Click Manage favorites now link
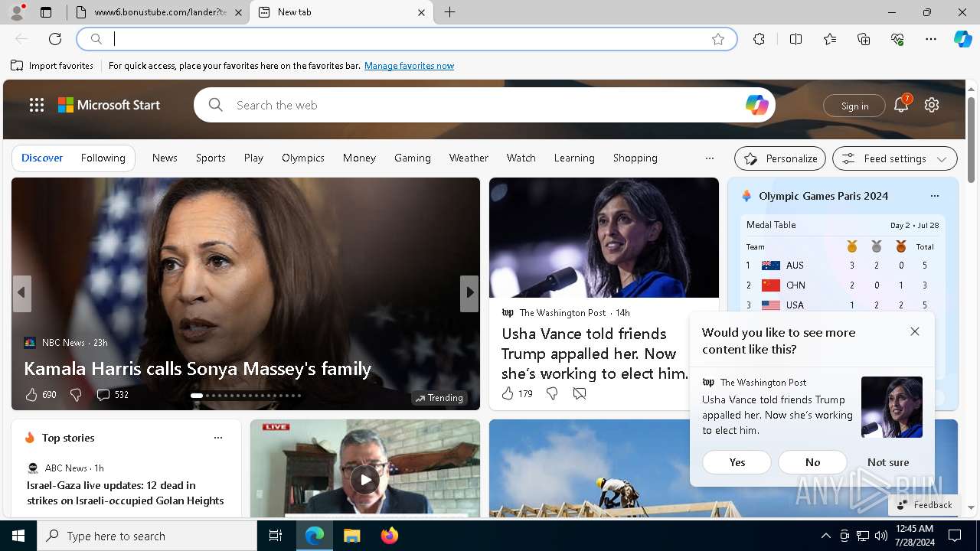The image size is (980, 551). coord(409,66)
